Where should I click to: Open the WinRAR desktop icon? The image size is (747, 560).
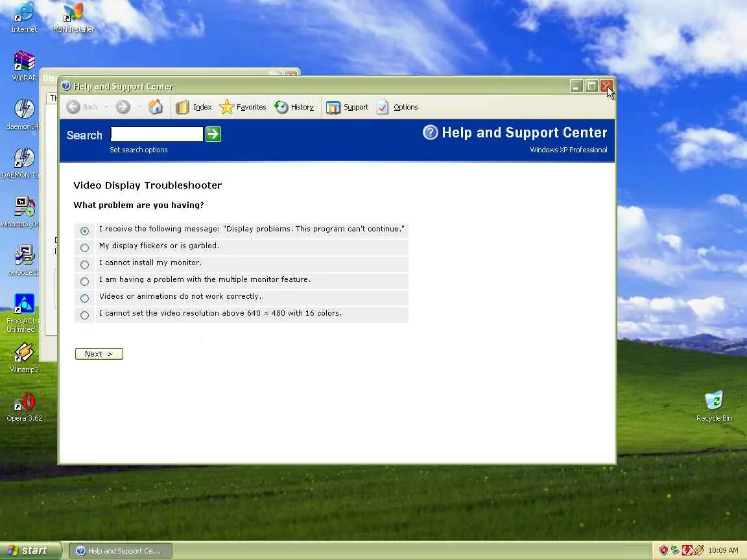[24, 67]
